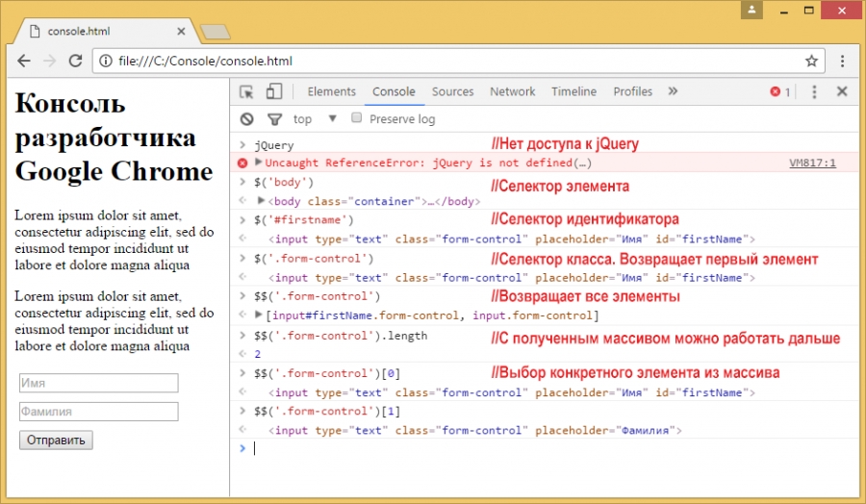Viewport: 866px width, 504px height.
Task: Select the console.html browser tab
Action: 105,32
